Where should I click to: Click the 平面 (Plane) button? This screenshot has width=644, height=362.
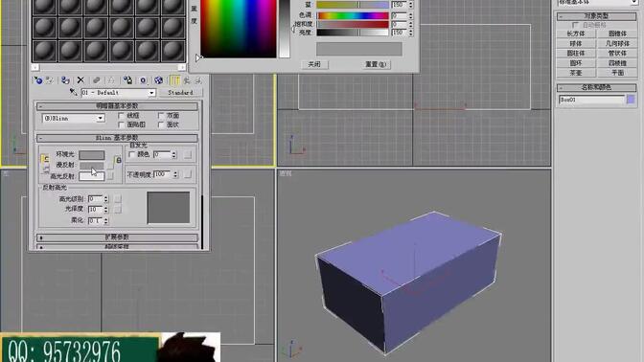point(617,73)
